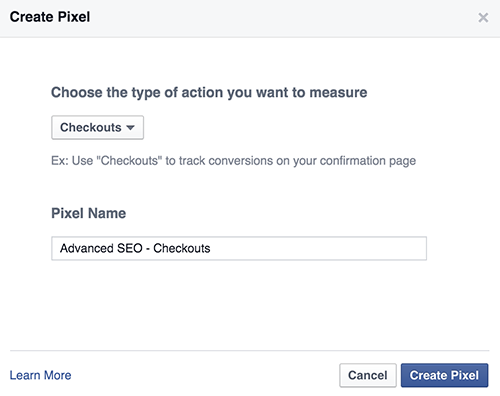Place cursor in 'Advanced SEO - Checkouts' text

[135, 248]
